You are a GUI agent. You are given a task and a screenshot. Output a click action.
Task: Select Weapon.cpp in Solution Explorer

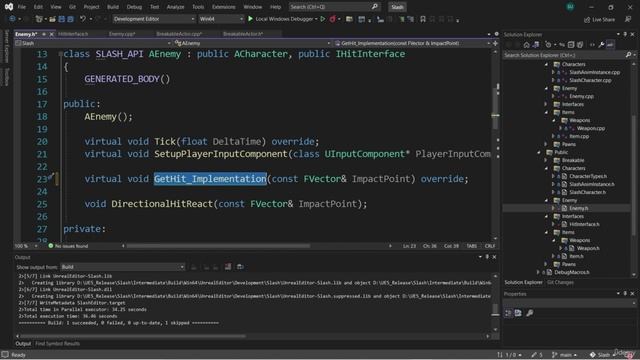click(591, 128)
